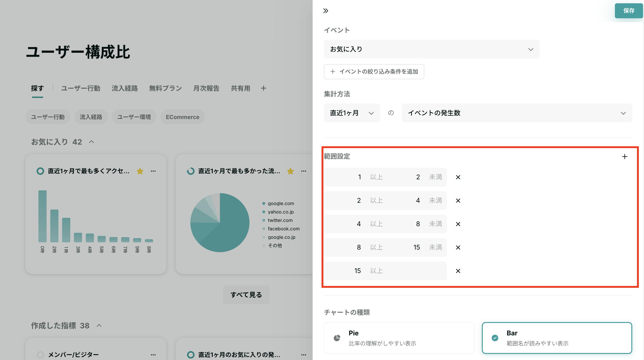Remove the 1以上 2未満 range row
Viewport: 644px width, 360px height.
[x=458, y=177]
